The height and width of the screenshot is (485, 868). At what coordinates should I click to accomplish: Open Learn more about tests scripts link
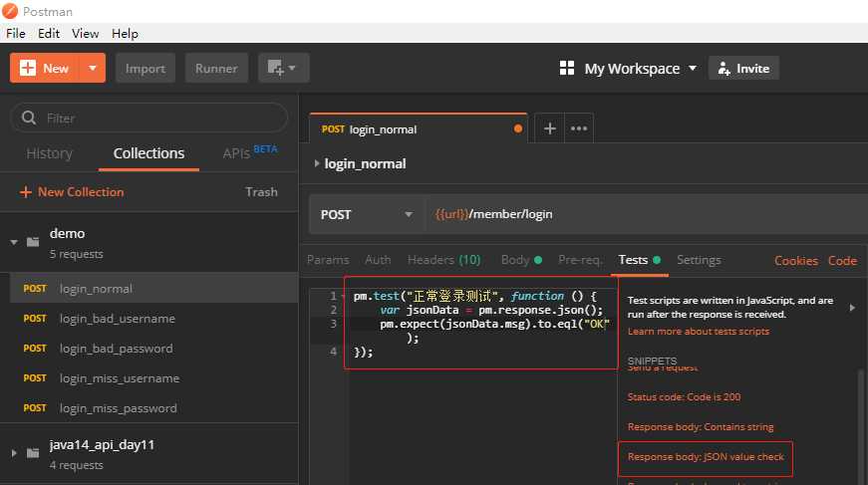(x=698, y=332)
